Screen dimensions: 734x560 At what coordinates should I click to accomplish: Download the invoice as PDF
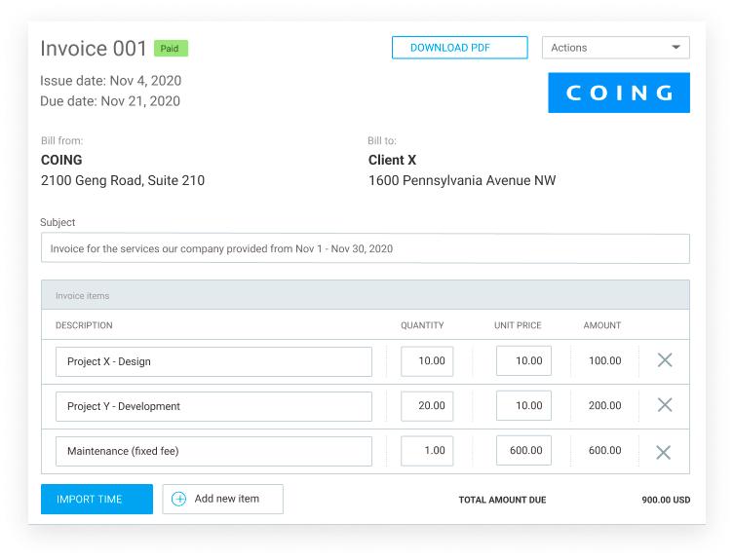point(459,48)
